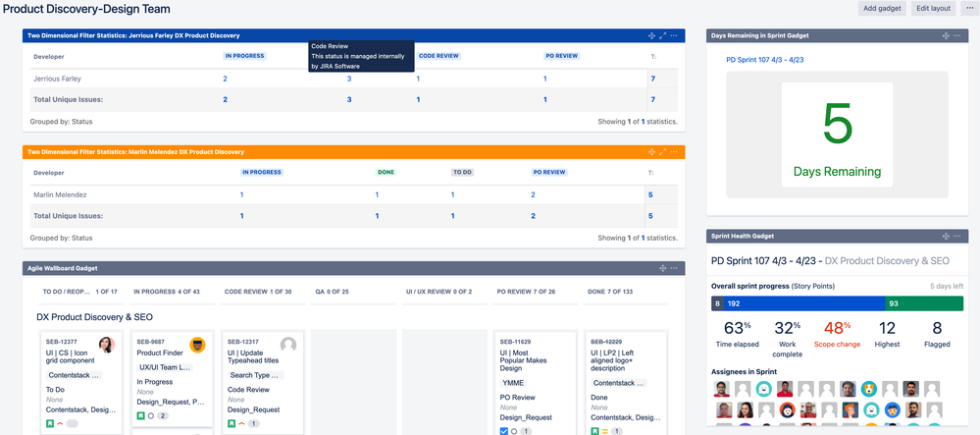The height and width of the screenshot is (435, 980).
Task: Click the story type icon on card SEB-9687
Action: 140,415
